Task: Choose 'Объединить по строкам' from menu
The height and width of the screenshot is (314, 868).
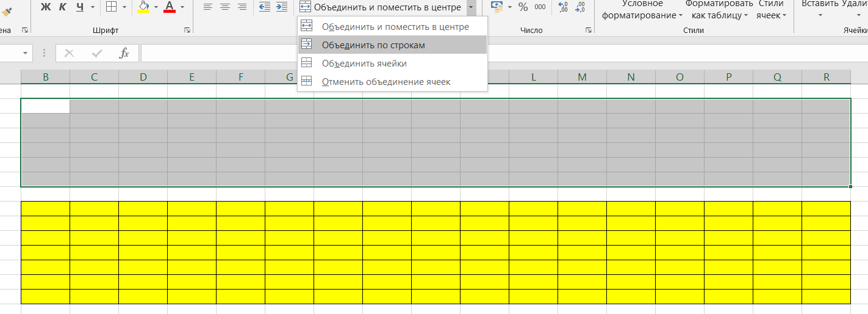Action: [x=373, y=45]
